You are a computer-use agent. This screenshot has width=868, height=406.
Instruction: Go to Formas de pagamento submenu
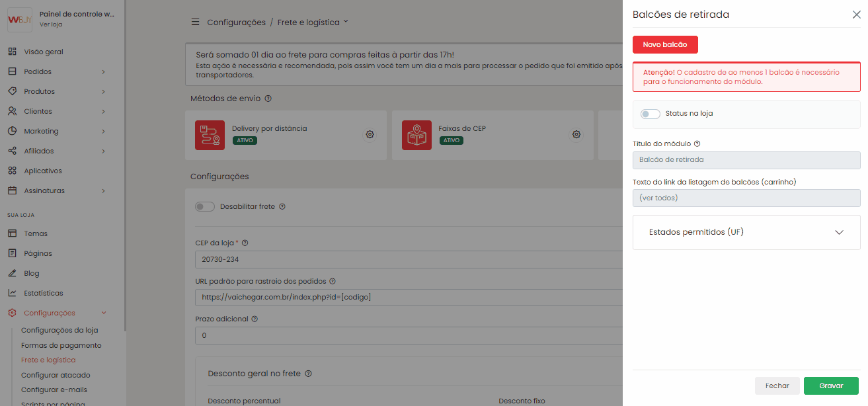coord(61,345)
